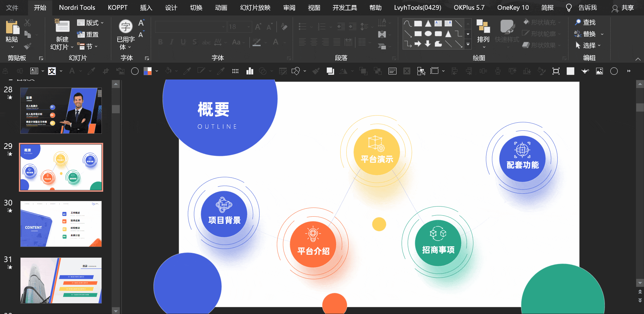Click the Paste clipboard icon
The width and height of the screenshot is (644, 314).
[12, 27]
